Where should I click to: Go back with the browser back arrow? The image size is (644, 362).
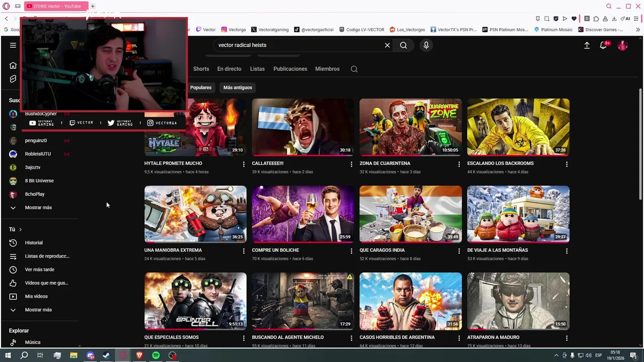click(6, 19)
